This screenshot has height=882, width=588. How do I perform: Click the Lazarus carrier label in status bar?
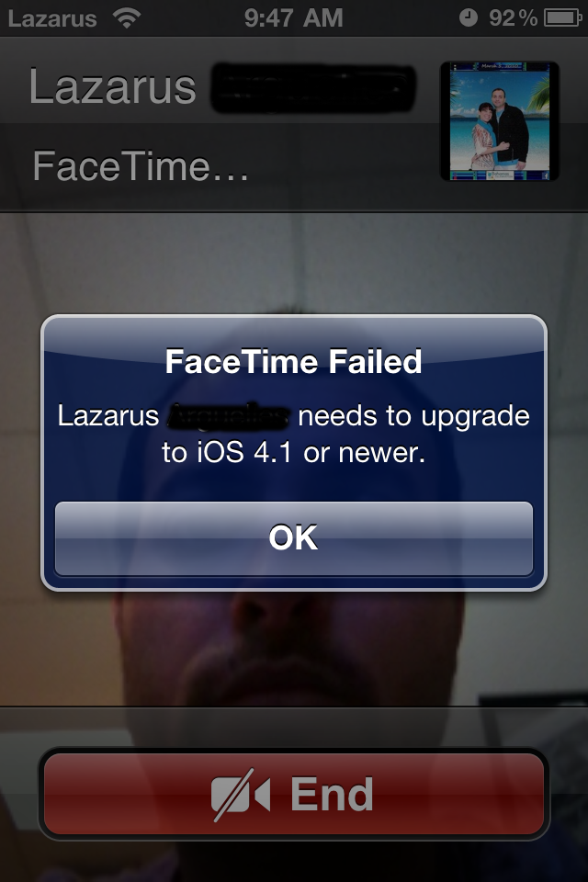tap(52, 18)
